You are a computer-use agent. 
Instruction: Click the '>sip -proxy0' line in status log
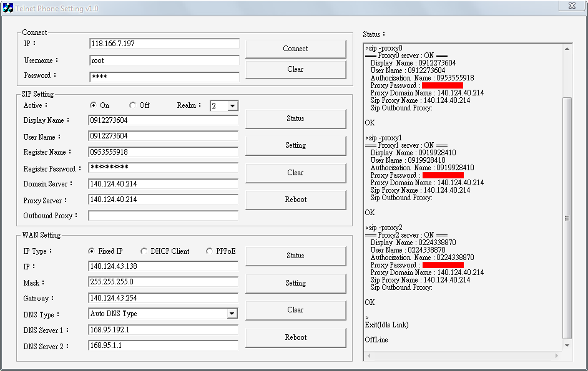(x=384, y=48)
